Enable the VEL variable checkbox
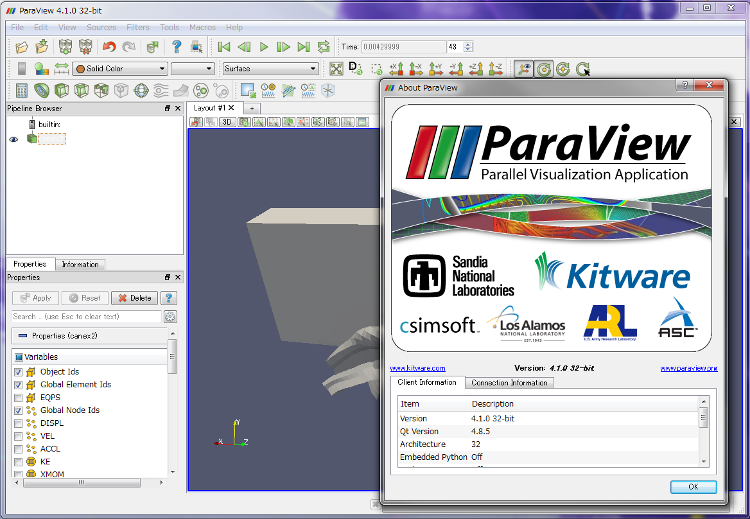This screenshot has width=750, height=519. pos(18,436)
